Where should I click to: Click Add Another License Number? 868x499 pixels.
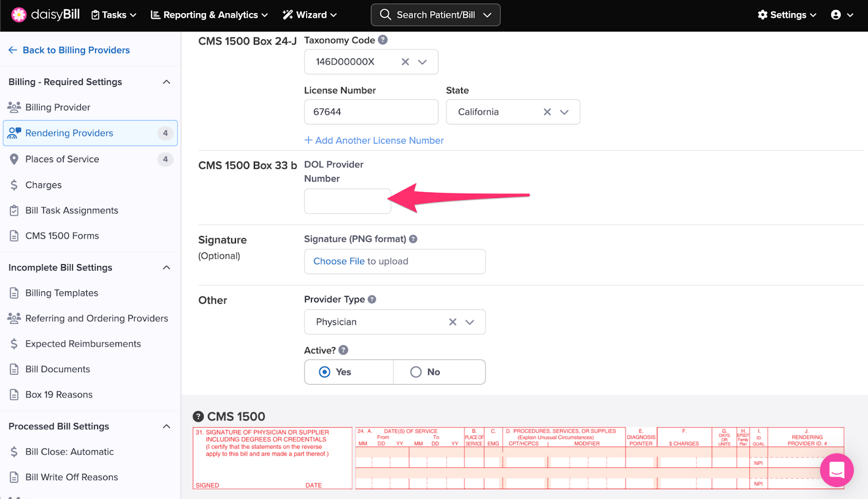[x=374, y=140]
